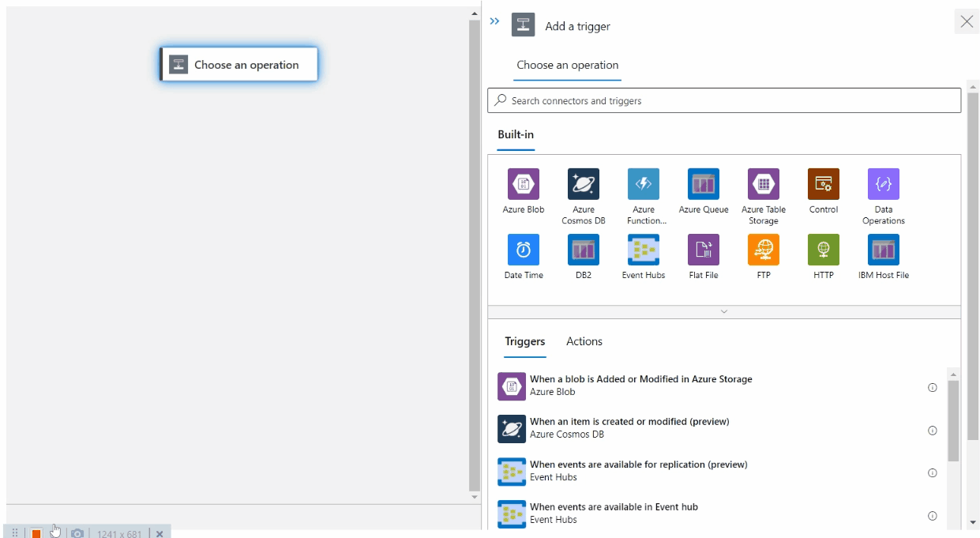Image resolution: width=980 pixels, height=538 pixels.
Task: Select the Triggers tab
Action: pos(525,341)
